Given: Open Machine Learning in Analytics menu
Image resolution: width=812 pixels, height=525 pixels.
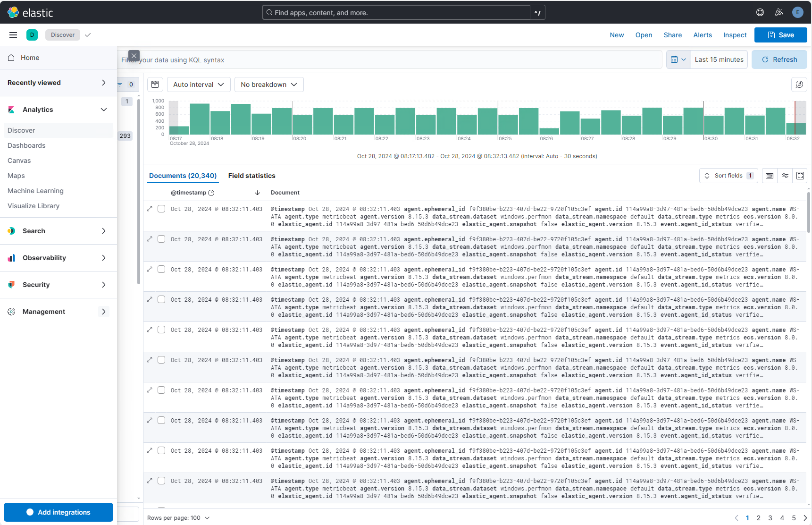Looking at the screenshot, I should click(x=35, y=191).
